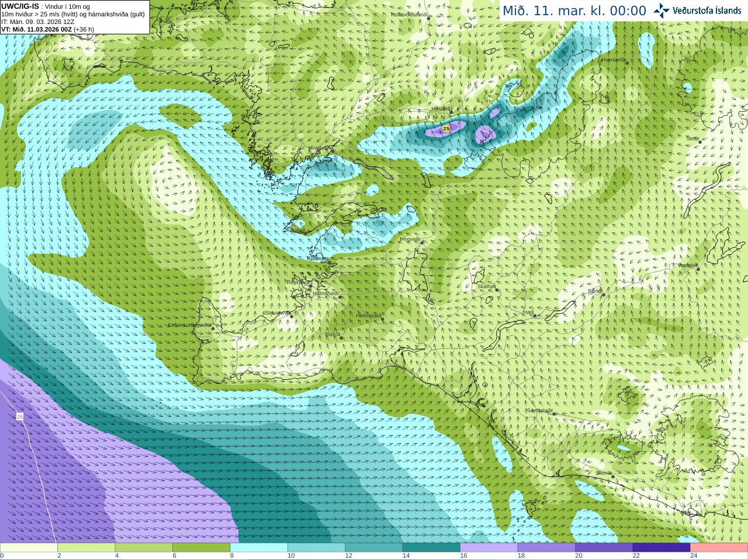Click the 6–8 m/s olive green legend swatch
The image size is (748, 560).
201,548
